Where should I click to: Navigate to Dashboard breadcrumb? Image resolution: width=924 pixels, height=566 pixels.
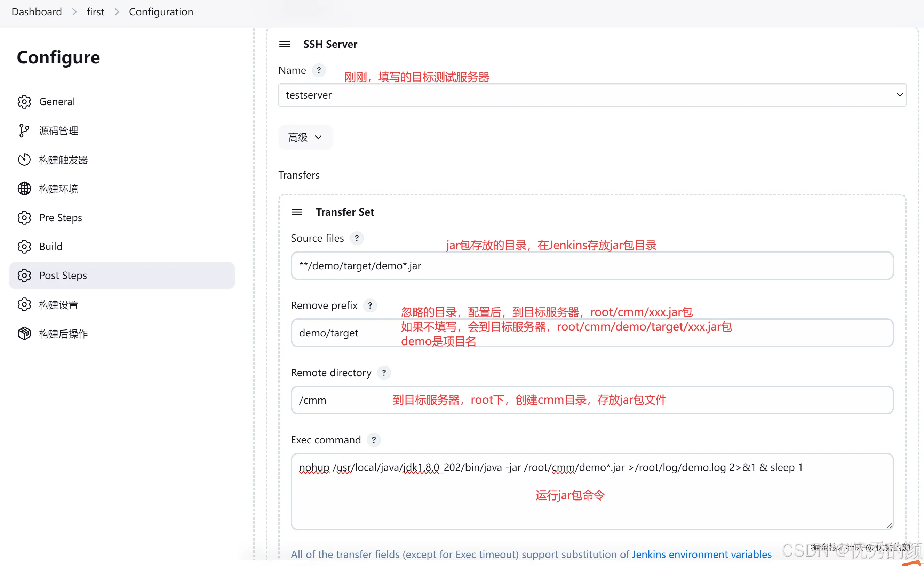coord(37,12)
